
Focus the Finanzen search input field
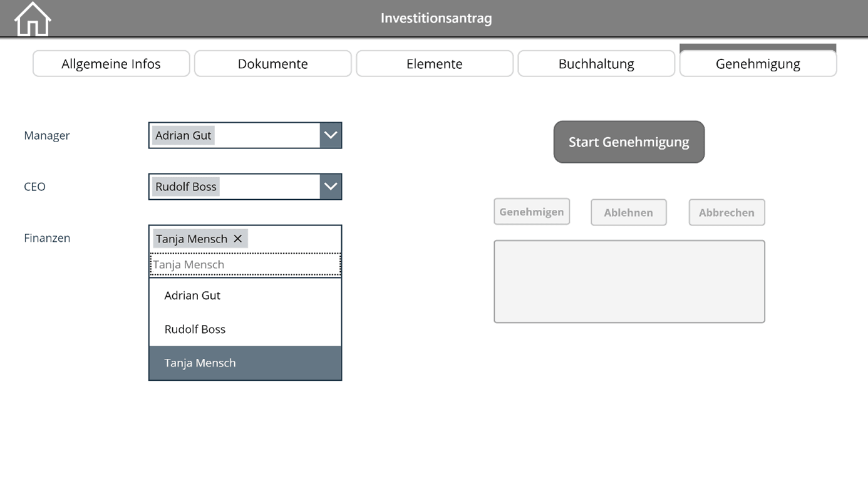pyautogui.click(x=245, y=264)
